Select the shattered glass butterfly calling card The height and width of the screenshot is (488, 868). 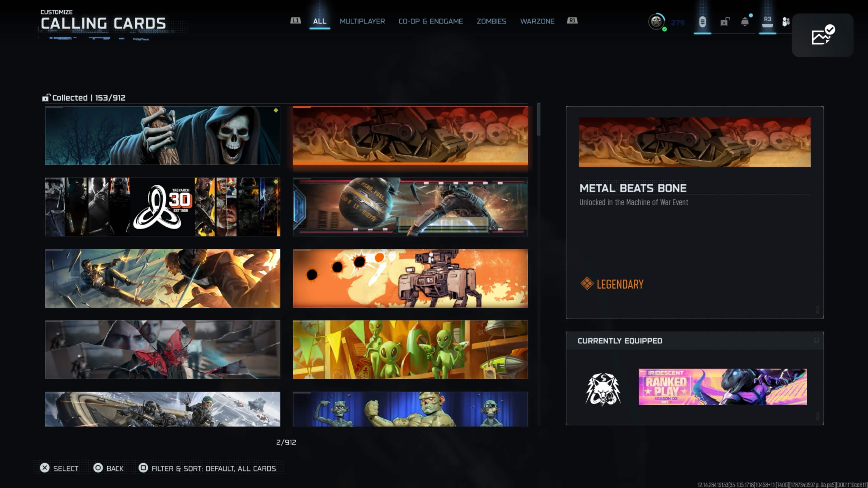(163, 350)
